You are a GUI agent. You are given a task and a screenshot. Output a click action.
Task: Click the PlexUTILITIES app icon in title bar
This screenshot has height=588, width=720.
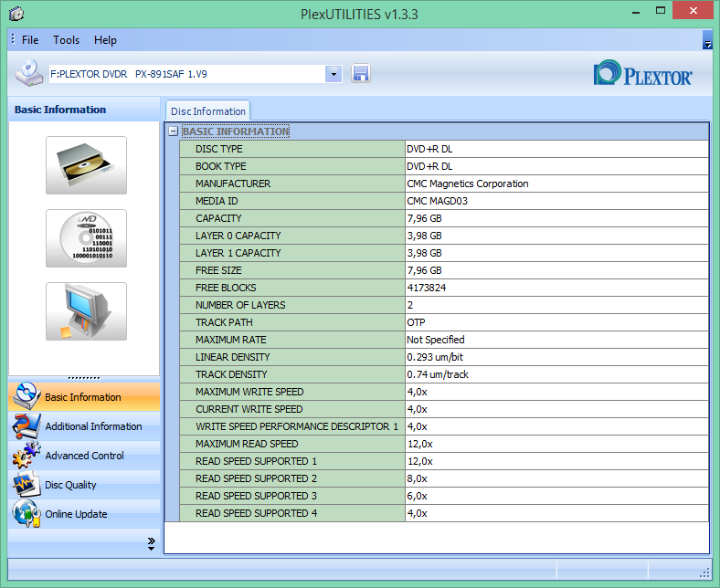coord(16,14)
